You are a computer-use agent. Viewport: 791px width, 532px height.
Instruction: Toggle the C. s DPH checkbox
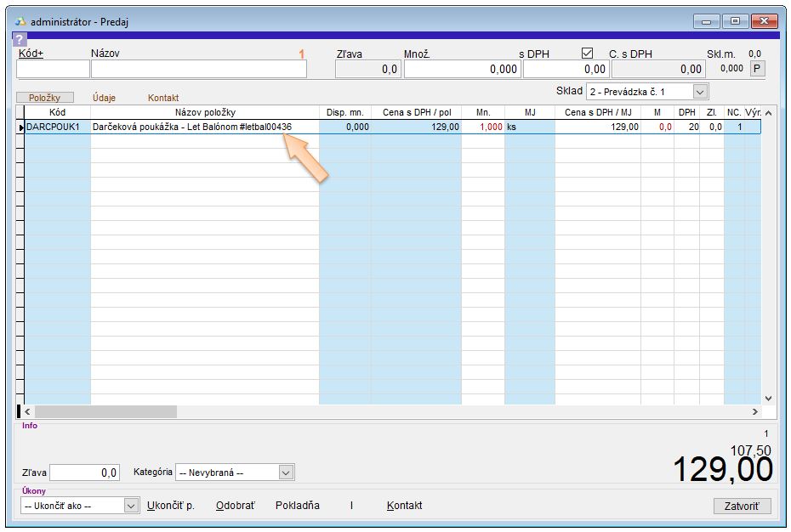(587, 53)
